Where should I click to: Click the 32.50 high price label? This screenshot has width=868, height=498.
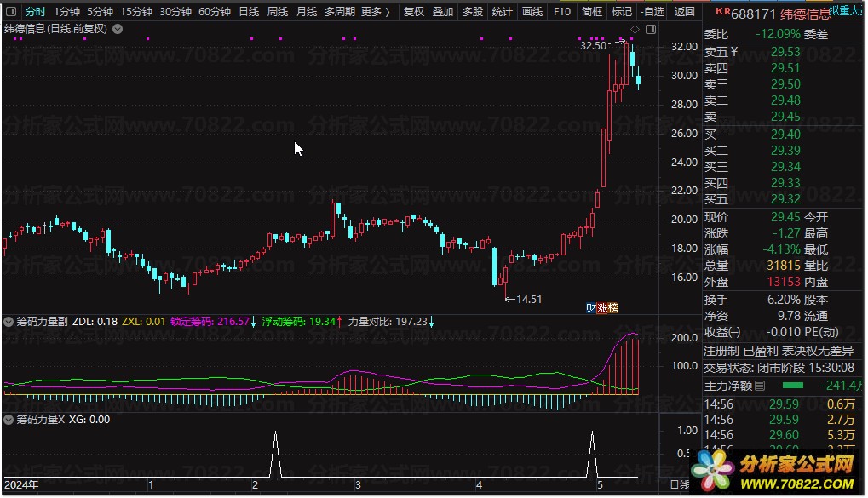594,45
